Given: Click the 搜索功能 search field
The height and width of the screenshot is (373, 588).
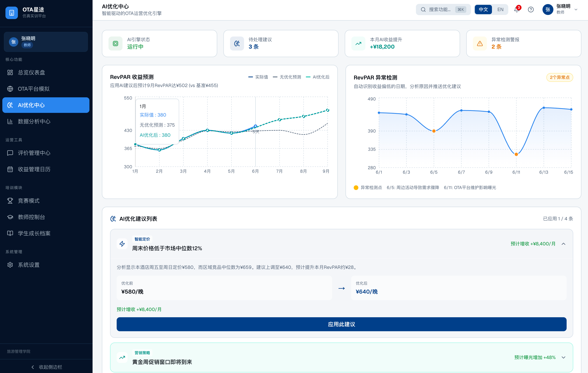Looking at the screenshot, I should pos(439,10).
